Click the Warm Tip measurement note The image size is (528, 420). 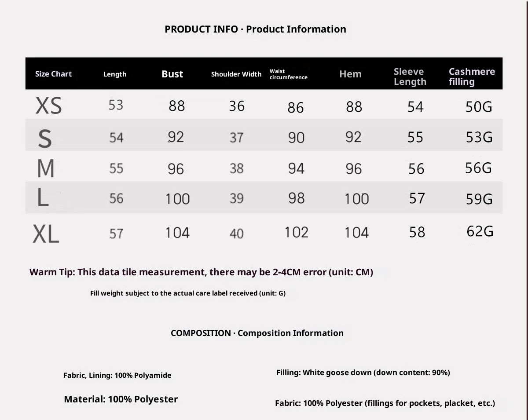tap(201, 272)
